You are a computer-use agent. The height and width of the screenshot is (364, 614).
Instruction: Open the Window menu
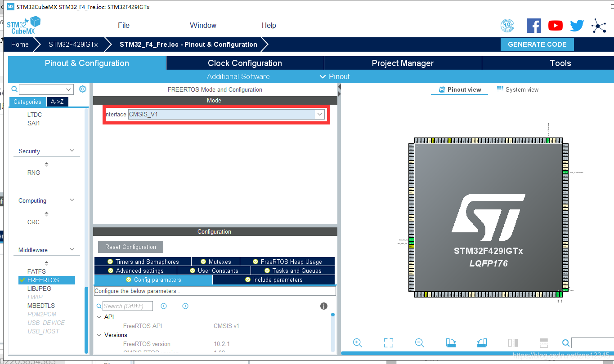[x=203, y=25]
